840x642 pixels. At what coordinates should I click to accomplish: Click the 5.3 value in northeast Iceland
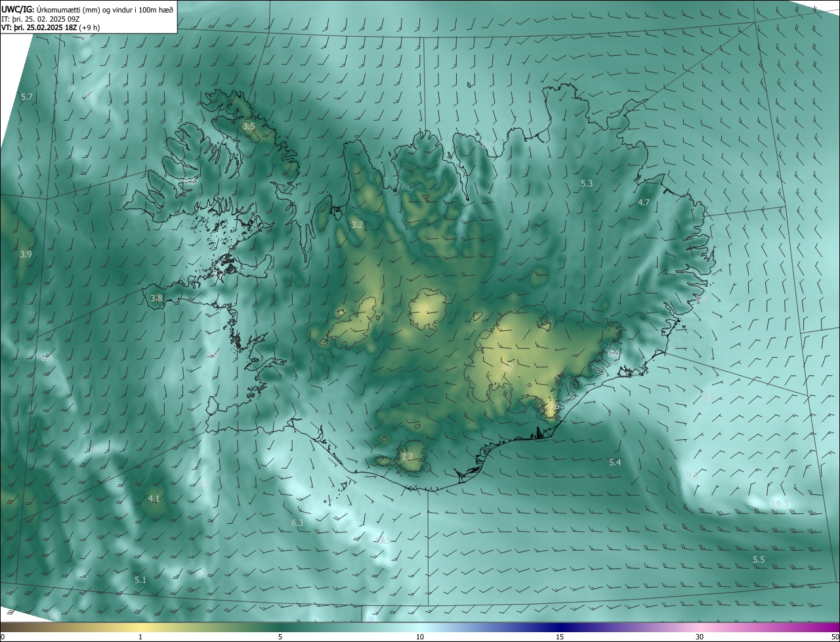coord(587,184)
